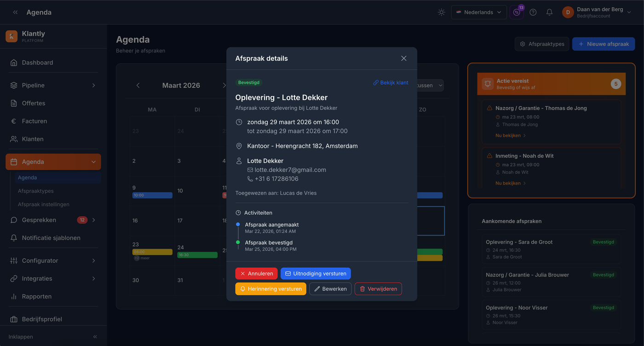Viewport: 644px width, 346px height.
Task: Collapse sidebar using the top double-chevron icon
Action: (x=16, y=12)
